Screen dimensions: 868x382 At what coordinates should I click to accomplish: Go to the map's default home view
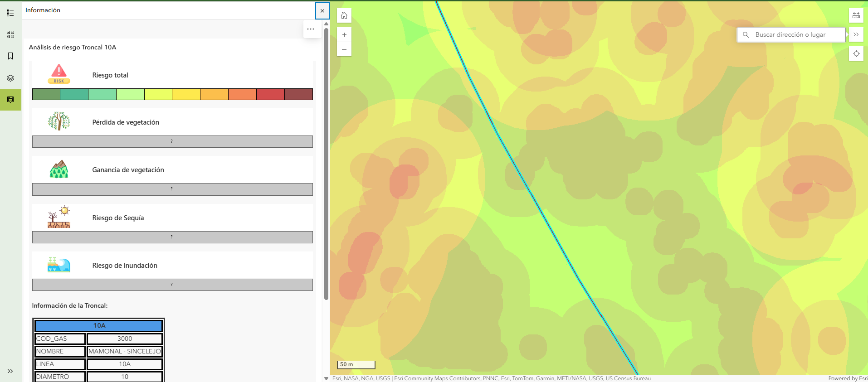pyautogui.click(x=344, y=16)
